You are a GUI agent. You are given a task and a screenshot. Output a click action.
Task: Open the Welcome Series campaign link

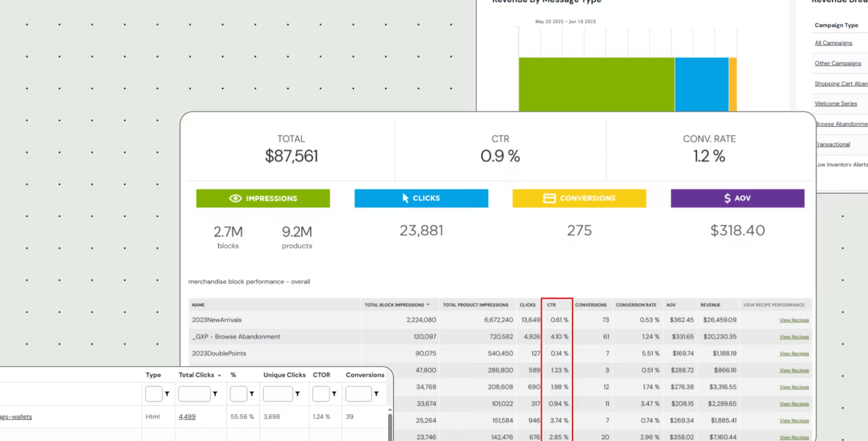[835, 104]
